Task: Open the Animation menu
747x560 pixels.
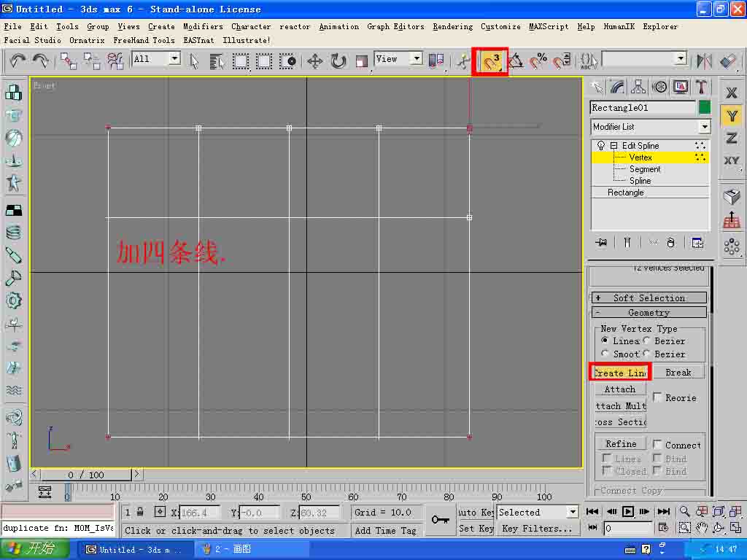Action: point(338,27)
